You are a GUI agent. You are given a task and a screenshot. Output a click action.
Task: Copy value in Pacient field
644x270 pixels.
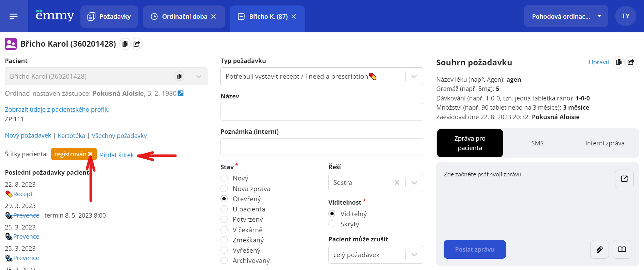pyautogui.click(x=179, y=76)
